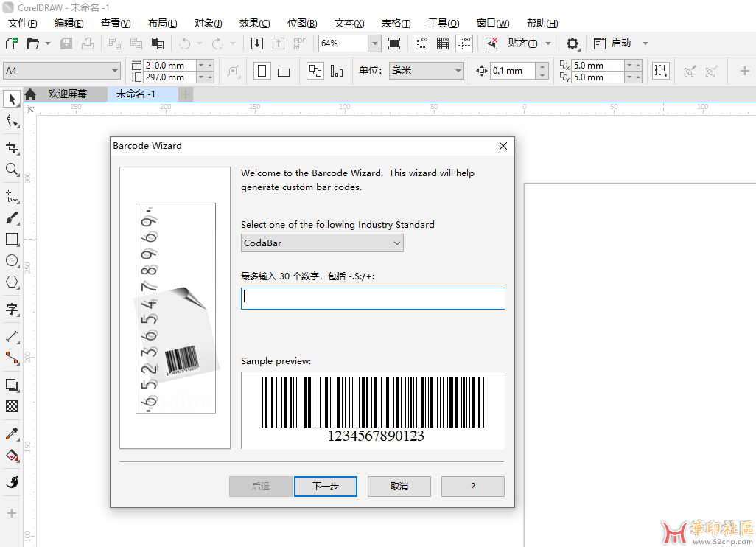Expand the Redo history dropdown arrow
This screenshot has height=547, width=756.
(x=232, y=43)
